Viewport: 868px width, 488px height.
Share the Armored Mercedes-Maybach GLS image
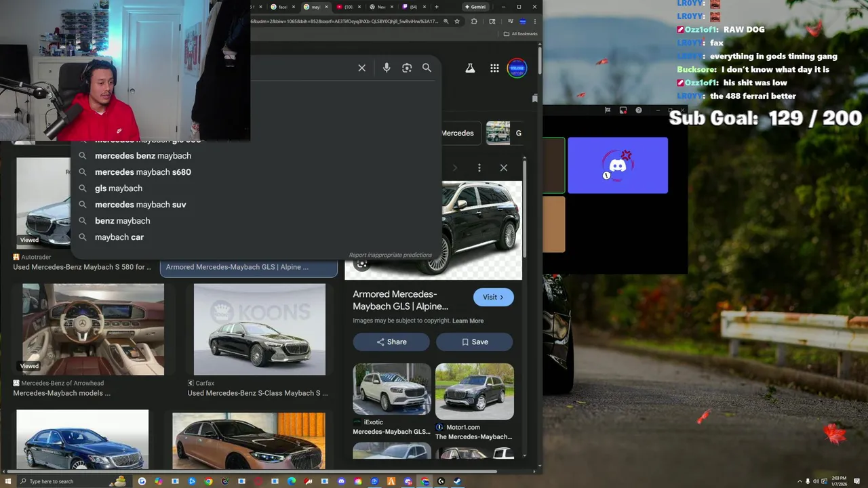click(x=391, y=342)
